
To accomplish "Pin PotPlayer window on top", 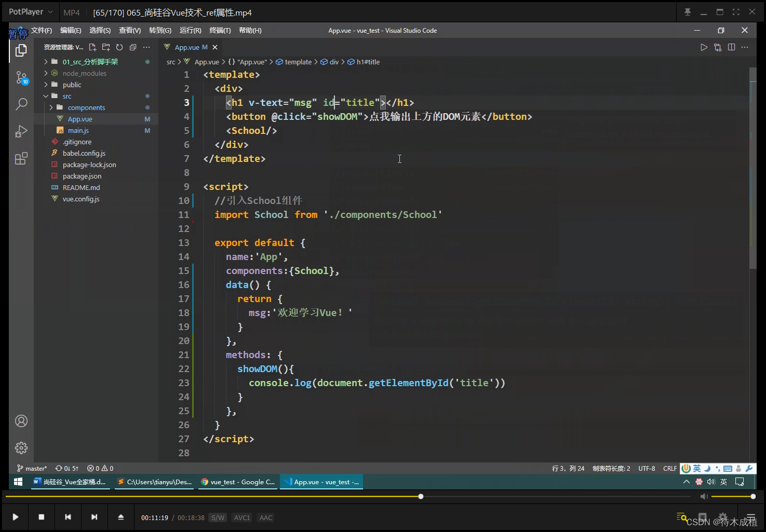I will coord(688,12).
